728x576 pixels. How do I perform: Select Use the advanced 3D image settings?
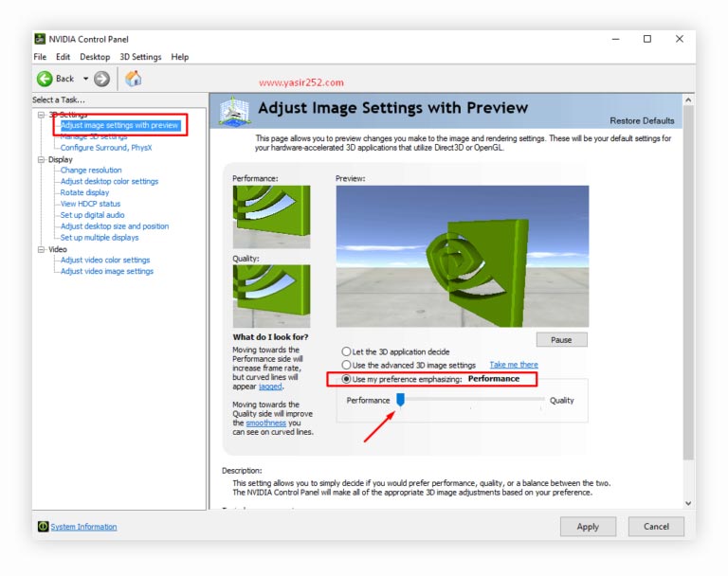point(346,365)
